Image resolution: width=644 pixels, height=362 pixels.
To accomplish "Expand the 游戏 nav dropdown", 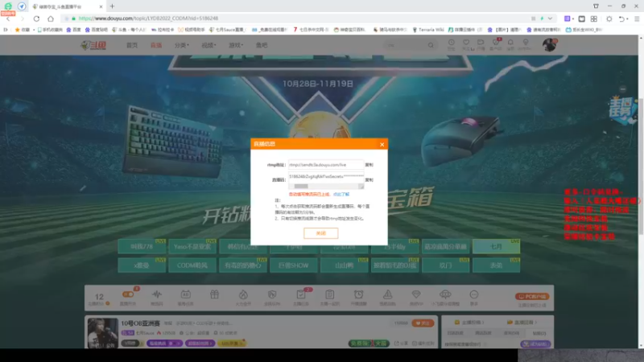I will point(236,45).
